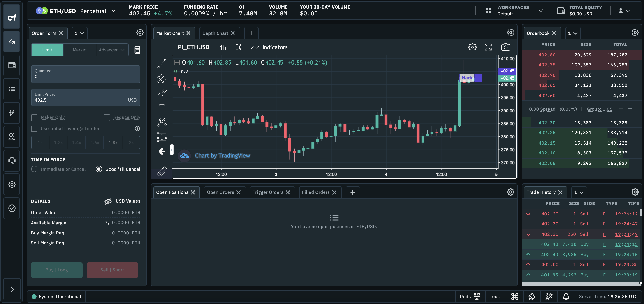
Task: Select the 1.2x leverage limiter option
Action: click(x=58, y=142)
